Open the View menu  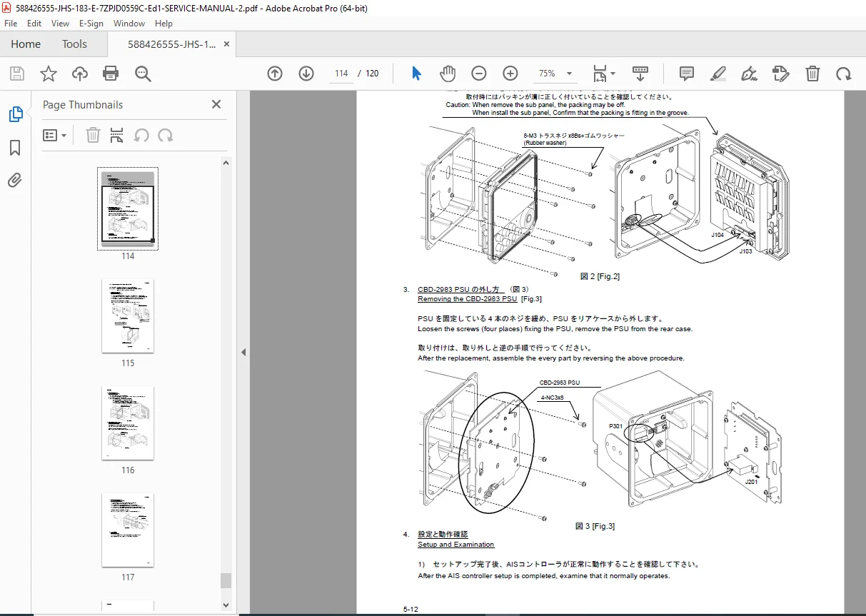pyautogui.click(x=60, y=23)
